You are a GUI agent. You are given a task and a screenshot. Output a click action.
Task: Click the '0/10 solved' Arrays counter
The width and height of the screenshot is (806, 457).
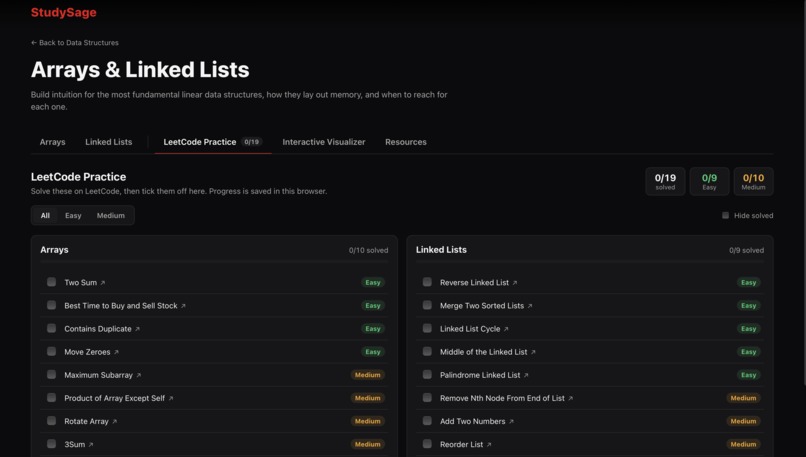coord(369,250)
